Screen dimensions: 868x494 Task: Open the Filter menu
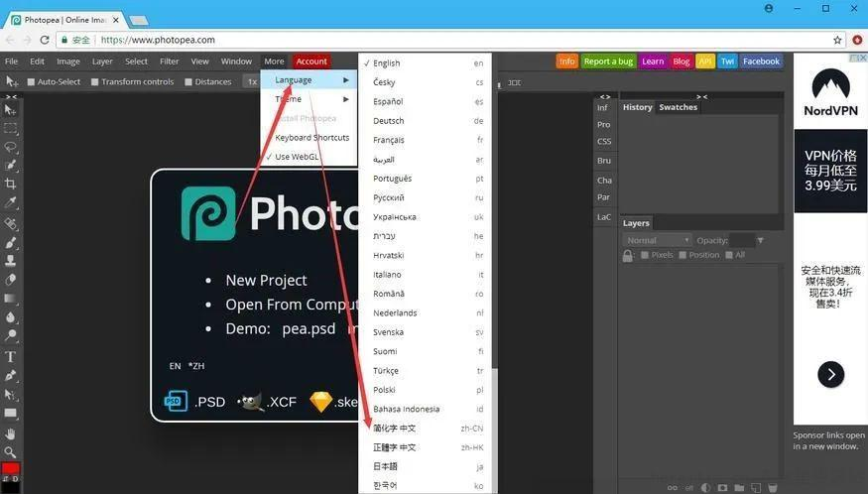(169, 62)
